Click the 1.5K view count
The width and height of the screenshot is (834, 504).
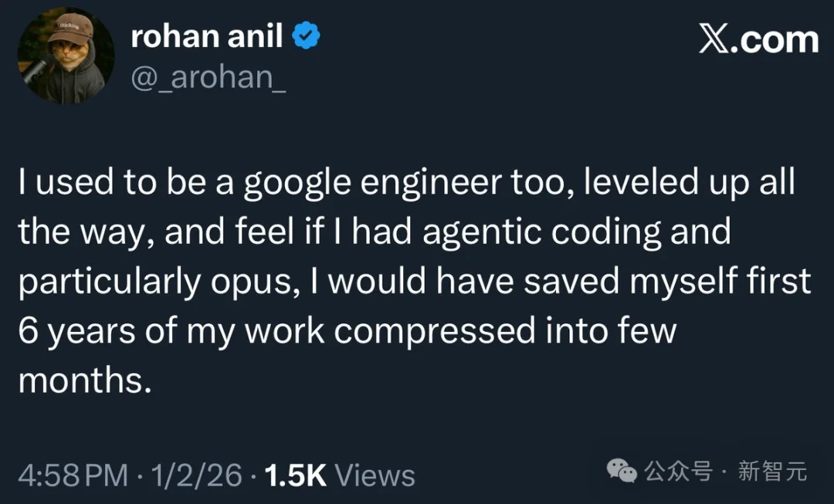(x=296, y=475)
